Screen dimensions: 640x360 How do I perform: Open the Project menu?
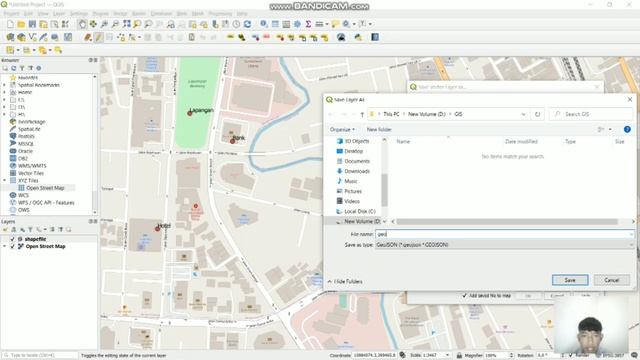point(11,13)
